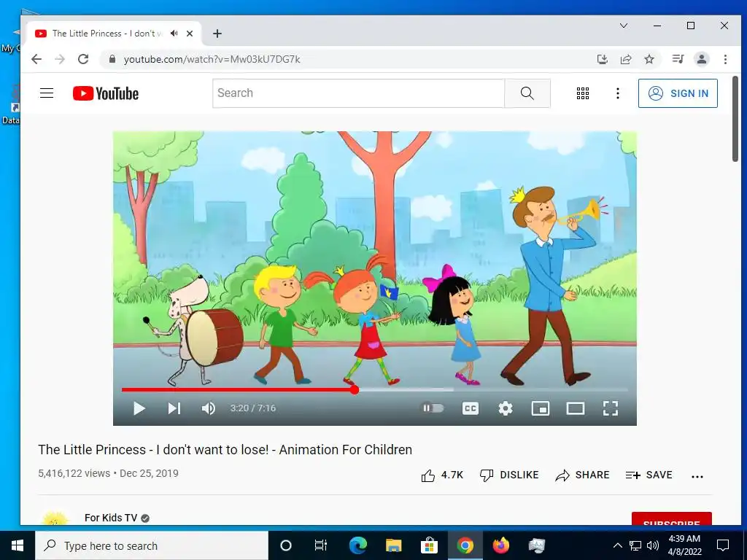Click SAVE to playlist button
Screen dimensions: 747x560
point(649,475)
